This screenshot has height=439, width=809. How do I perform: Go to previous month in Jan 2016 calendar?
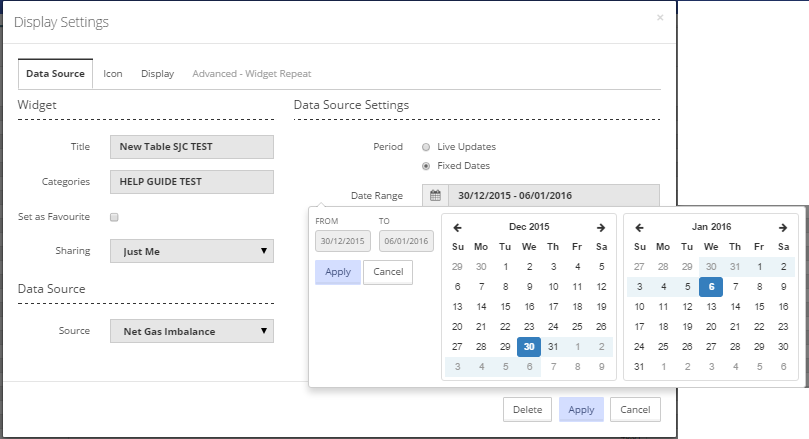(639, 227)
